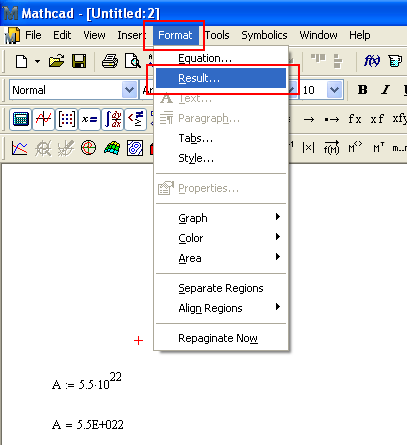Insert a Contour plot icon
The height and width of the screenshot is (445, 409).
pyautogui.click(x=135, y=148)
